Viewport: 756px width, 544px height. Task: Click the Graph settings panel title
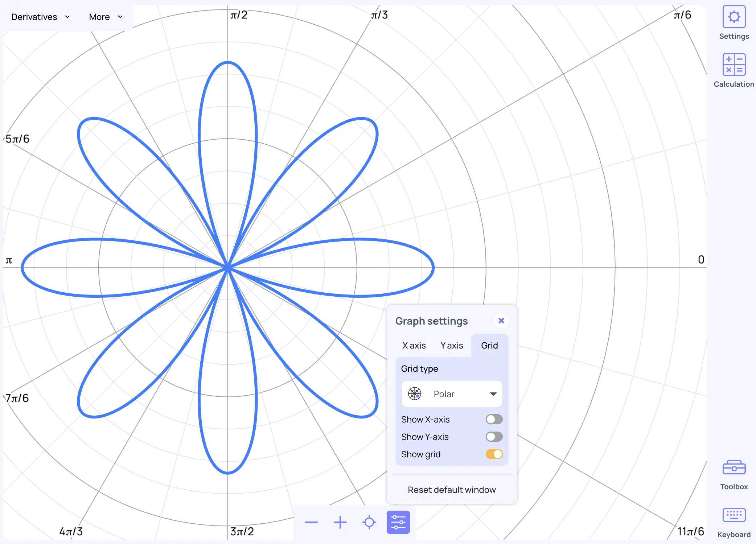(432, 321)
